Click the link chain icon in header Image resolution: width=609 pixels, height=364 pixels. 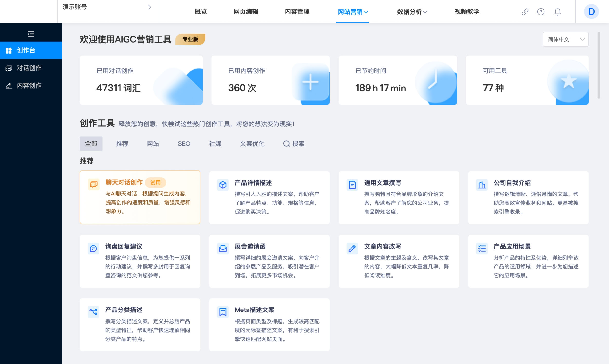525,12
